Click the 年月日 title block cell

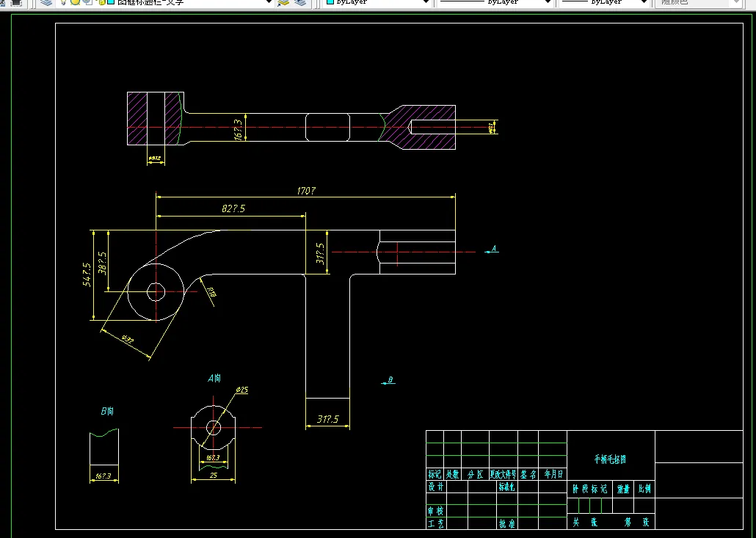553,474
